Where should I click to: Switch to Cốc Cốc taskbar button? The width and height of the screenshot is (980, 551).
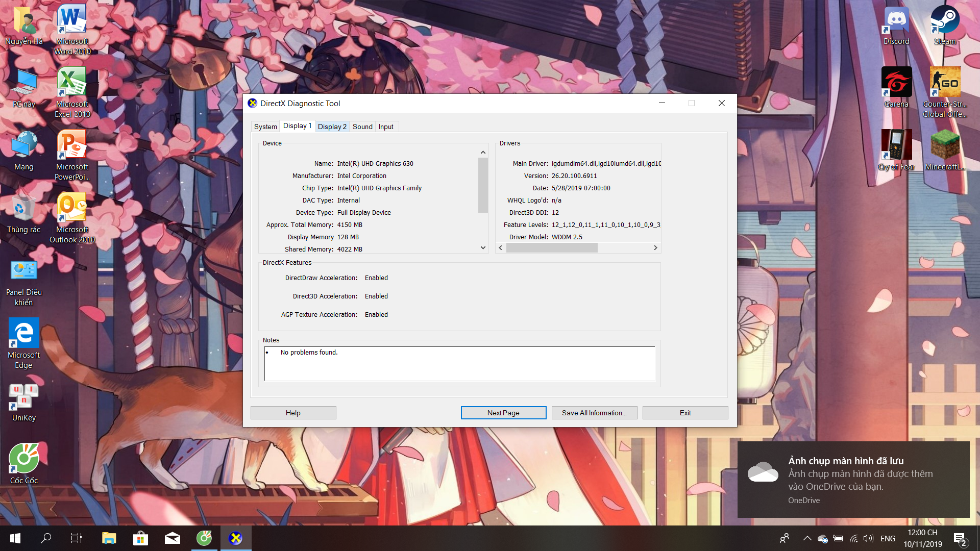(204, 538)
